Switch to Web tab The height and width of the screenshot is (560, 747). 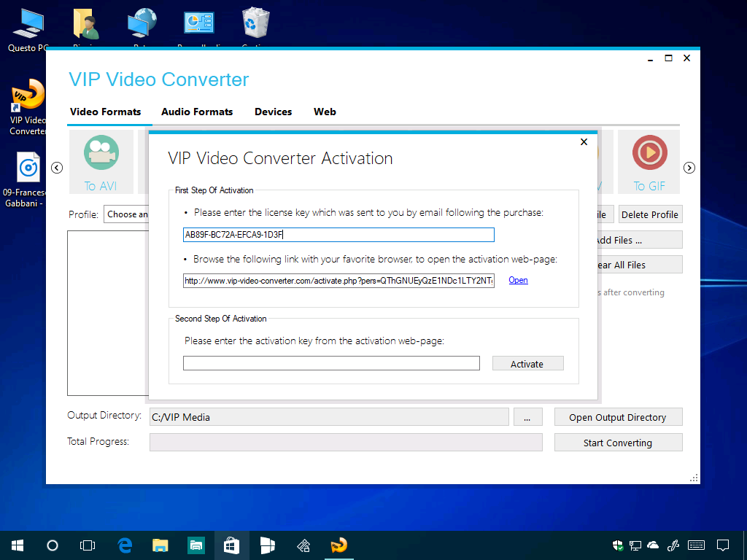(x=325, y=112)
